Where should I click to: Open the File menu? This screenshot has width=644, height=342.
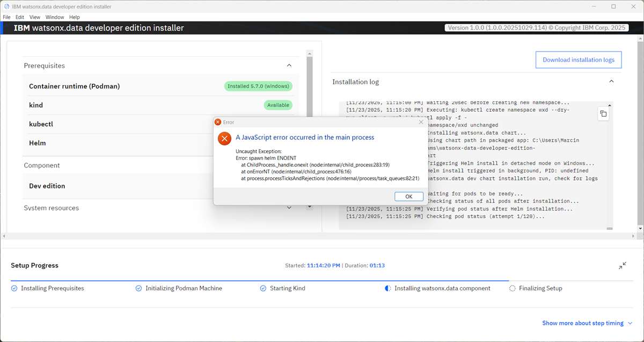[6, 17]
